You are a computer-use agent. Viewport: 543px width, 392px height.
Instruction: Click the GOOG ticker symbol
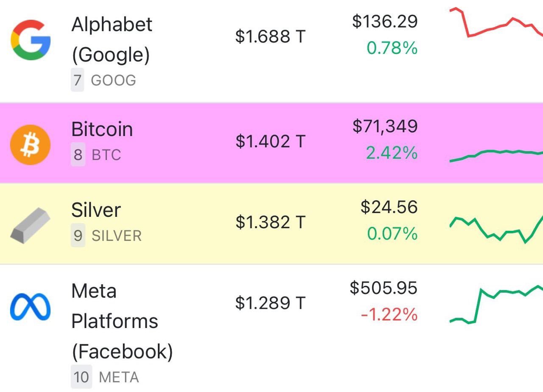tap(114, 81)
